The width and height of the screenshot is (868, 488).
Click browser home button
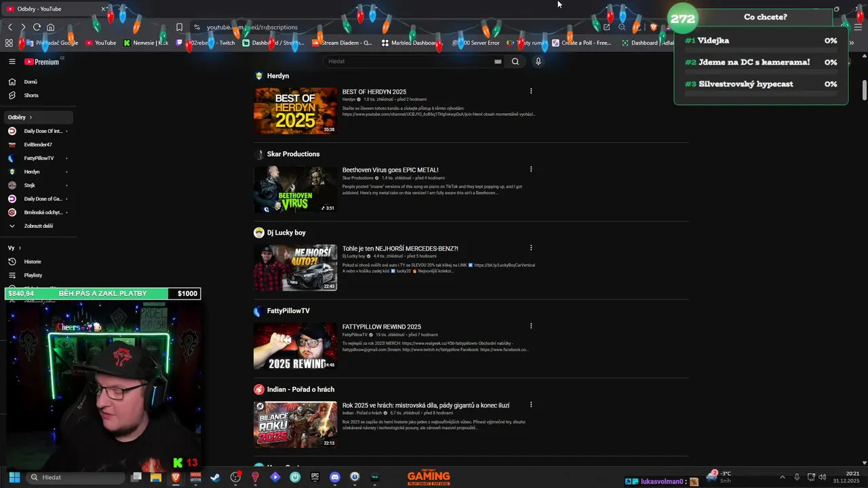50,27
